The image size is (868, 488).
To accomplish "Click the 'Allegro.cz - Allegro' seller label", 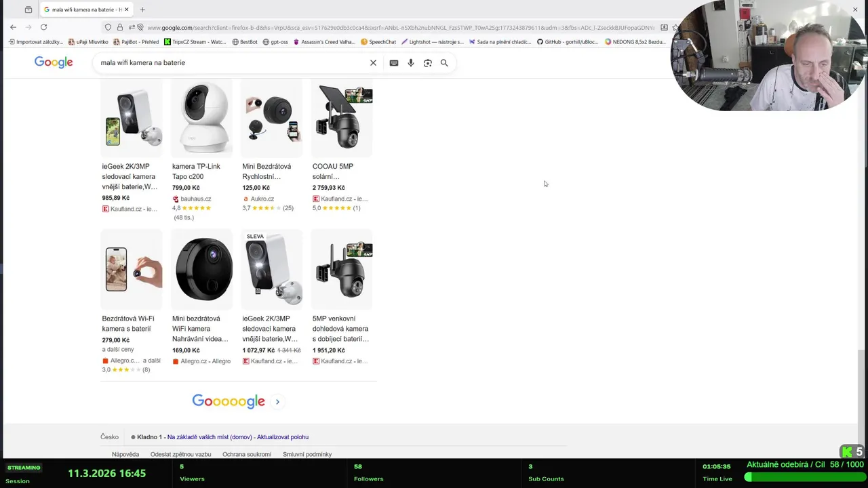I will pos(201,361).
